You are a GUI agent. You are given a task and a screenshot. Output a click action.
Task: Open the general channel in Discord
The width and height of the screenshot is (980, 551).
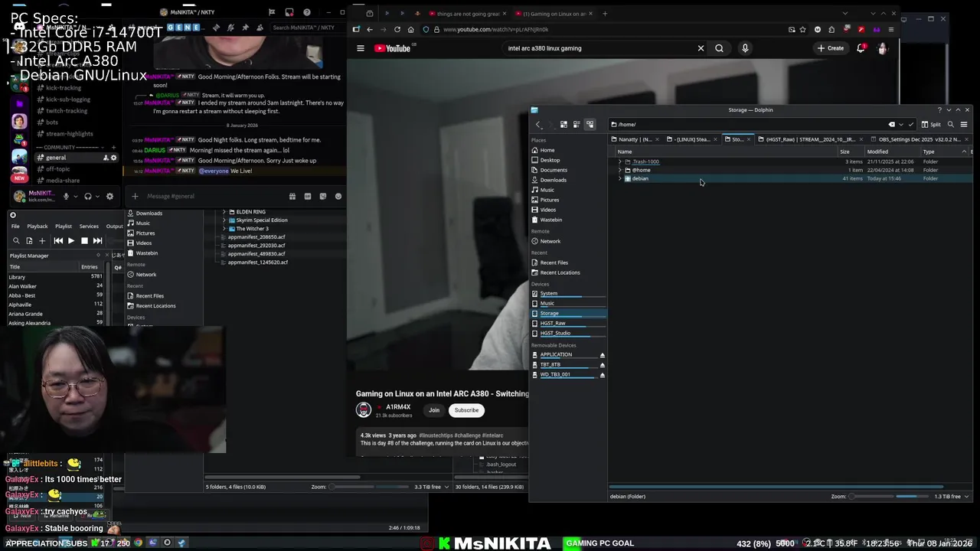[75, 158]
